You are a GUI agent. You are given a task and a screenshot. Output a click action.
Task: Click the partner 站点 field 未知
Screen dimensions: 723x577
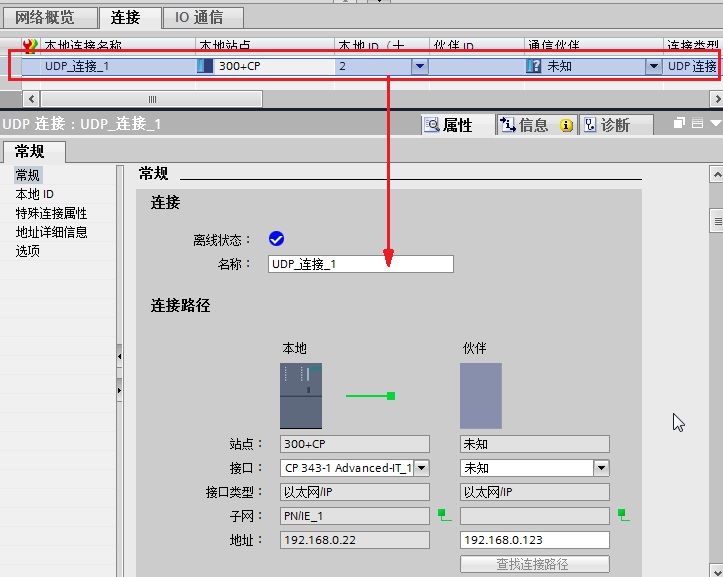pyautogui.click(x=535, y=444)
